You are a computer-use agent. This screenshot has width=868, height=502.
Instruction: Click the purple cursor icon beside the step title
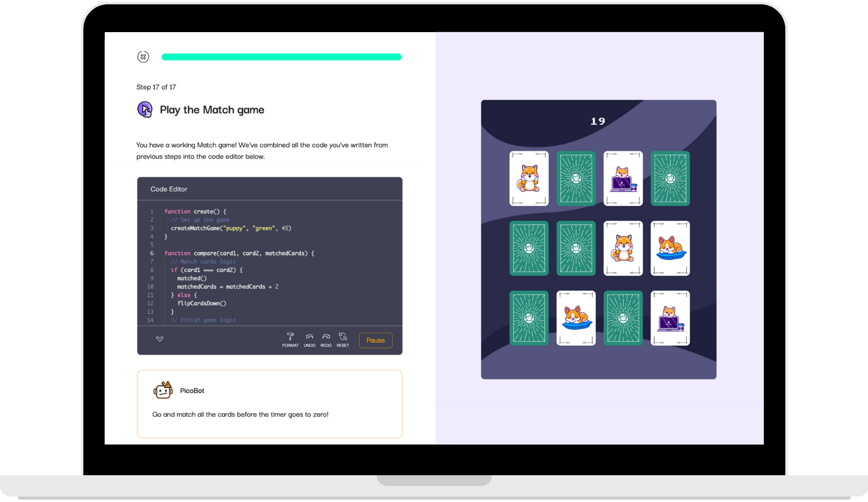coord(144,109)
